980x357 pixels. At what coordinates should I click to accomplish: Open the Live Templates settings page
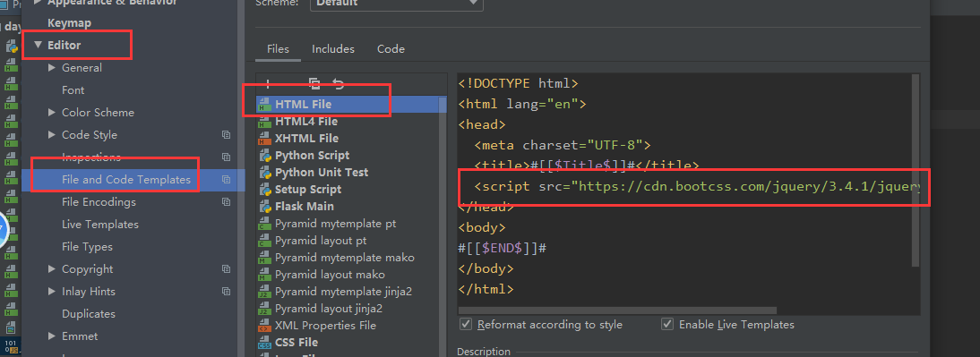pyautogui.click(x=100, y=224)
